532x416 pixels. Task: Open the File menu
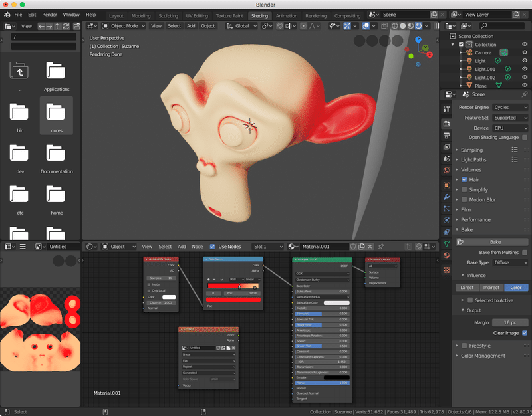tap(18, 15)
